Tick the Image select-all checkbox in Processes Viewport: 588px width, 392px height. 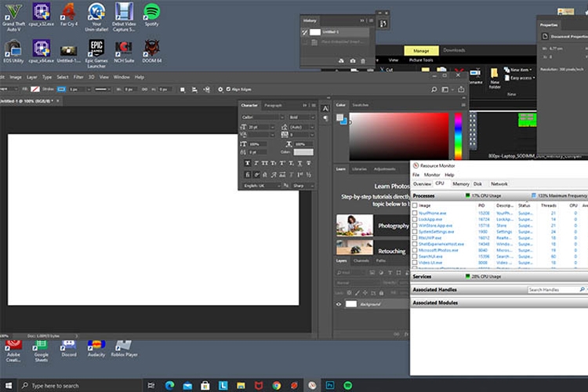click(416, 205)
